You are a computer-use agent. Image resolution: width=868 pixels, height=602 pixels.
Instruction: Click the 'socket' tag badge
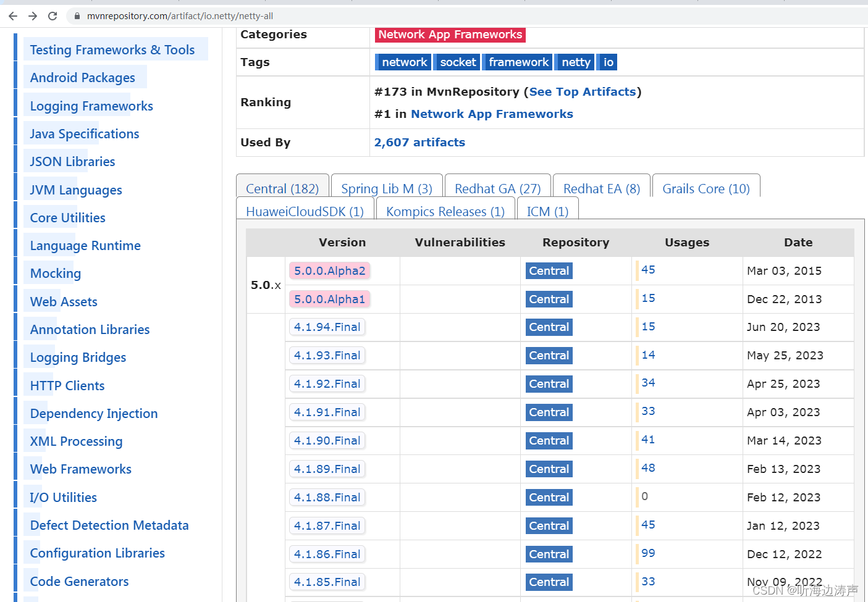pos(457,62)
